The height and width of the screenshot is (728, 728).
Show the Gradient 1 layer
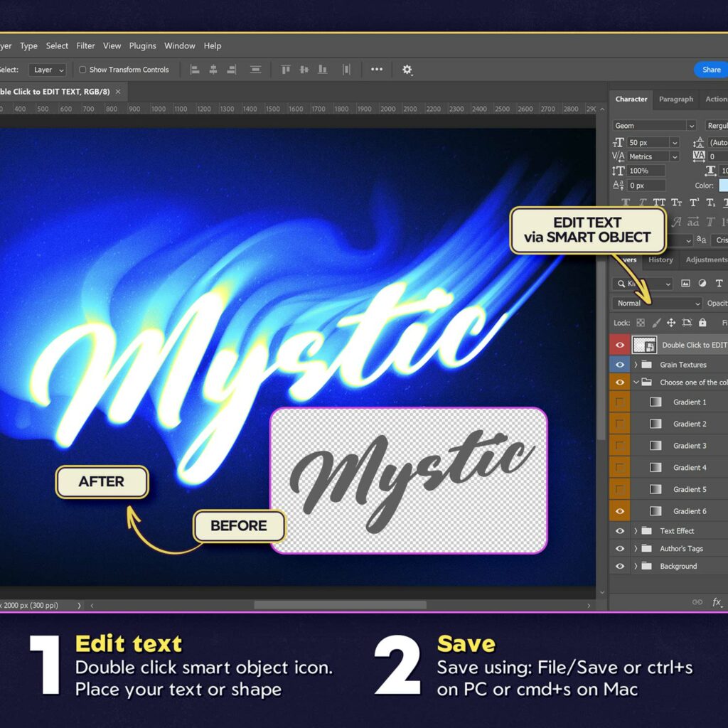tap(619, 402)
